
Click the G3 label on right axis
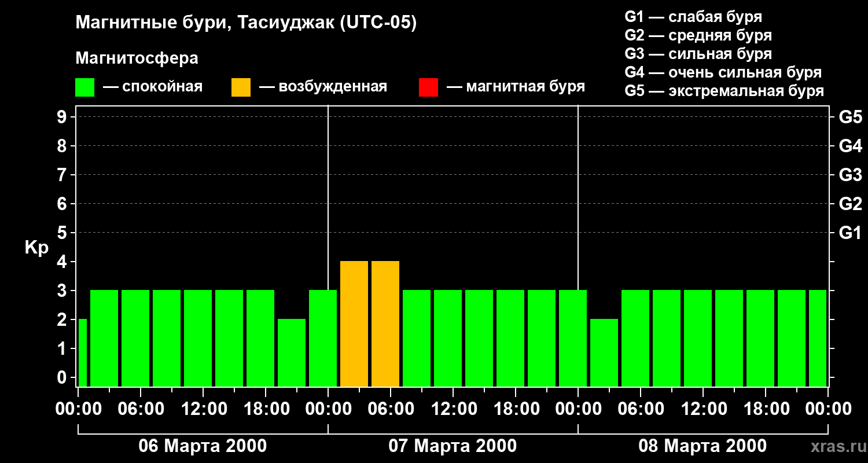pos(850,175)
